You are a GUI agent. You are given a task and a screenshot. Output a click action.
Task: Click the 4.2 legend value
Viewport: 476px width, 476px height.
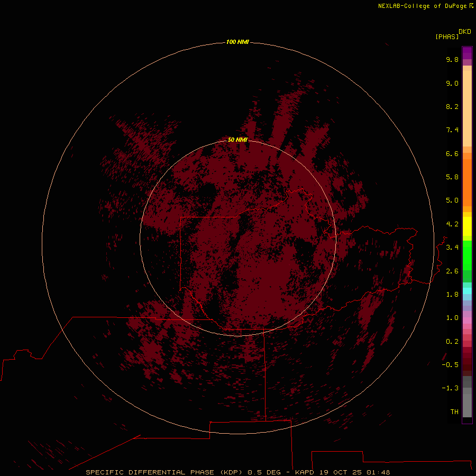point(452,224)
